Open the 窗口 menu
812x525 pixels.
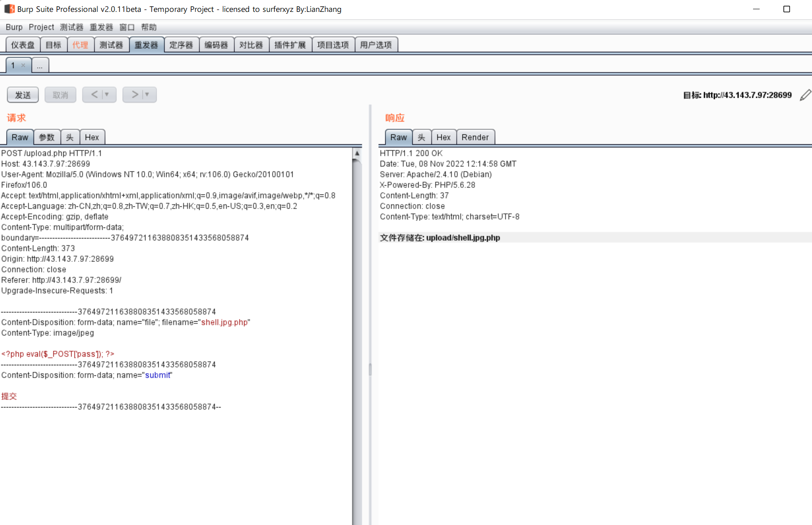(x=127, y=27)
